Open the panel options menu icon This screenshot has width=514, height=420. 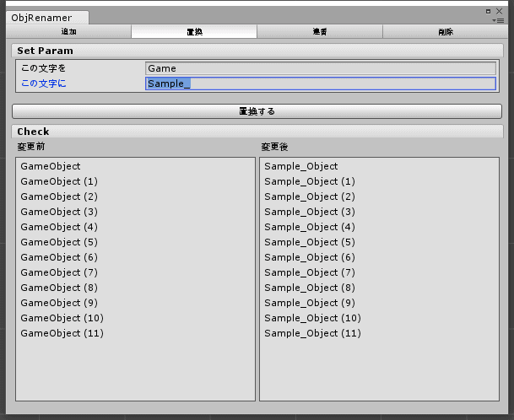(x=500, y=19)
